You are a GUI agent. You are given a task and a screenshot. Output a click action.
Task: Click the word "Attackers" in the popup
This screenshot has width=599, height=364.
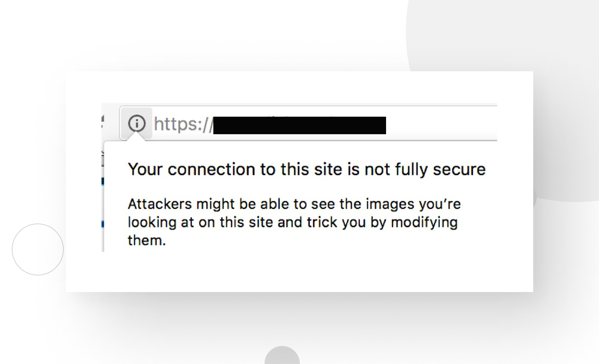[160, 204]
